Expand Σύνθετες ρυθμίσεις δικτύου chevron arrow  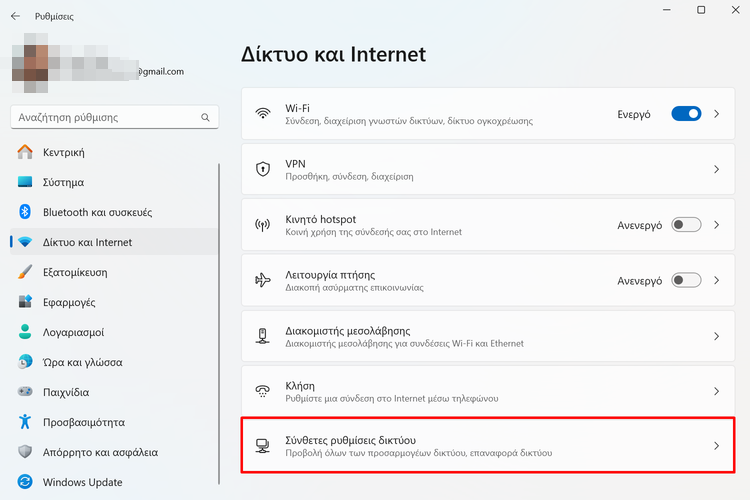(716, 446)
